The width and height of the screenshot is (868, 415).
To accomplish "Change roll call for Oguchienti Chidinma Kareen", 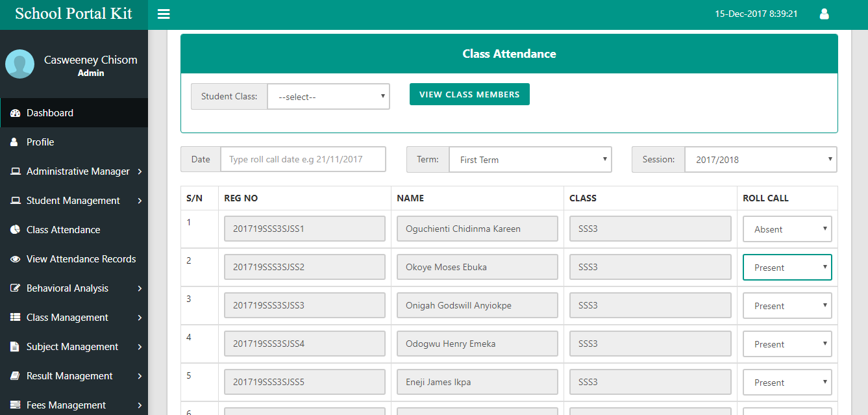I will point(787,229).
